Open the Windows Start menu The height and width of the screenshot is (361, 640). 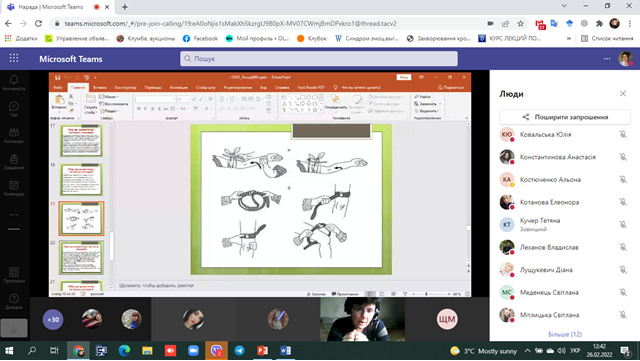pyautogui.click(x=9, y=350)
